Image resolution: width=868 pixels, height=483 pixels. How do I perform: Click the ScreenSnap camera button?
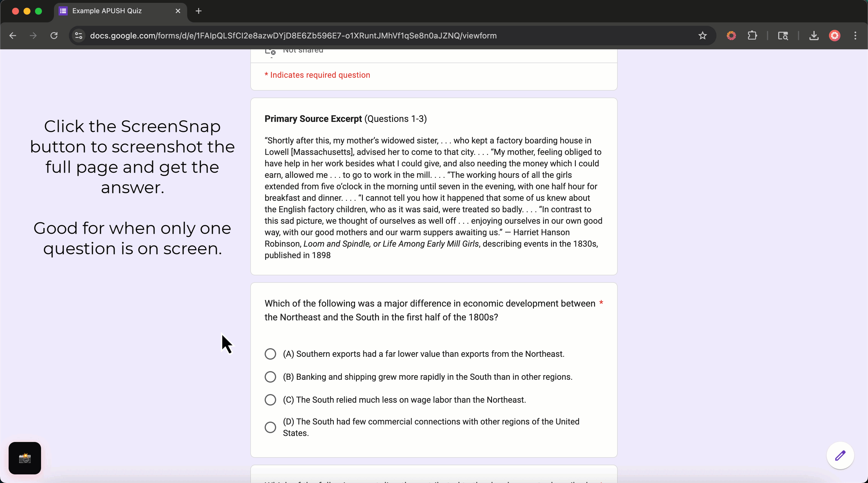pos(25,458)
